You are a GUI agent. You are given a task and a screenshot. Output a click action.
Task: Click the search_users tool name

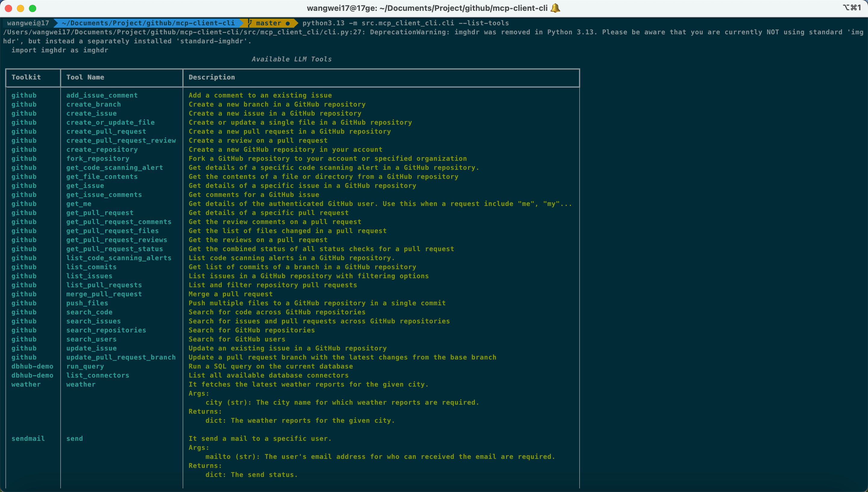pyautogui.click(x=91, y=339)
